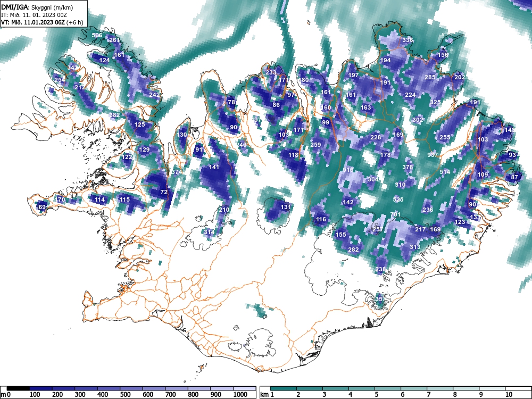
Task: Select the 125 visibility value
Action: pos(139,124)
